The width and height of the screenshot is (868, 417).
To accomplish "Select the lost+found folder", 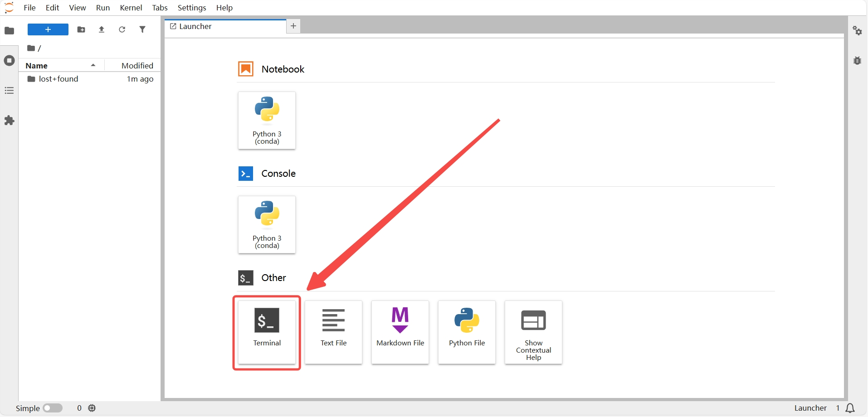I will (89, 79).
